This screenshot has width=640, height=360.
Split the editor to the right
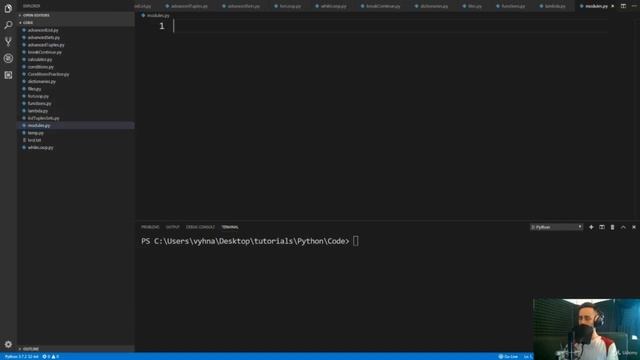point(623,6)
